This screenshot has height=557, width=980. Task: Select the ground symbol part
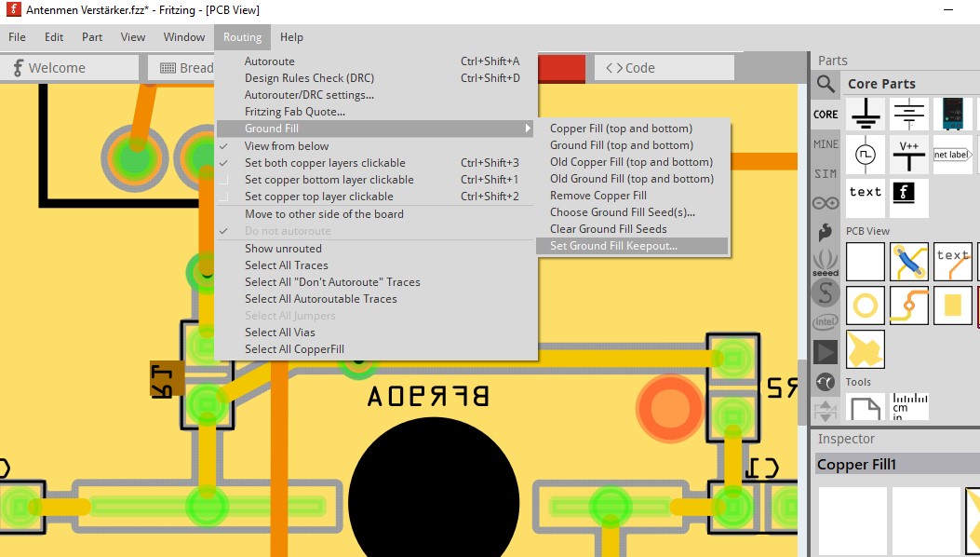coord(866,115)
